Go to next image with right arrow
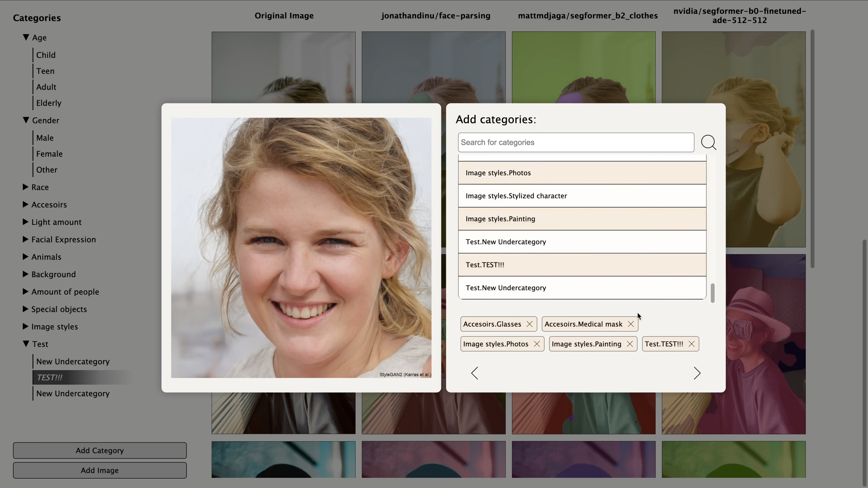This screenshot has width=868, height=488. coord(697,373)
